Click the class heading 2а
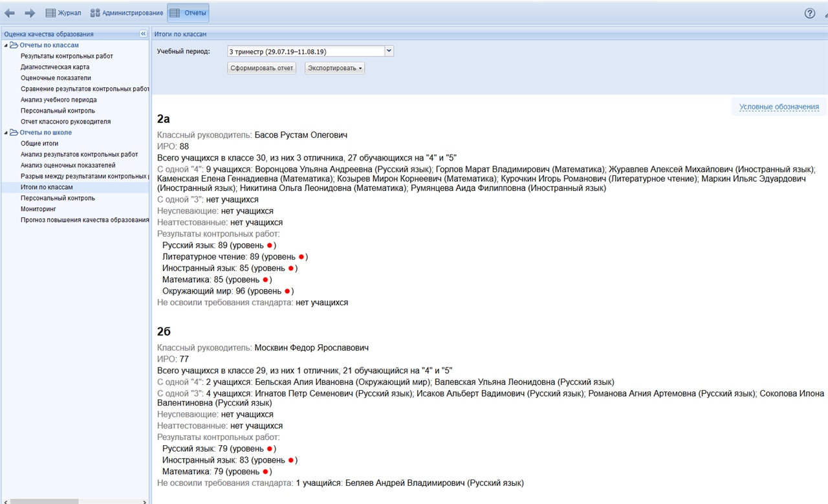828x504 pixels. click(163, 119)
